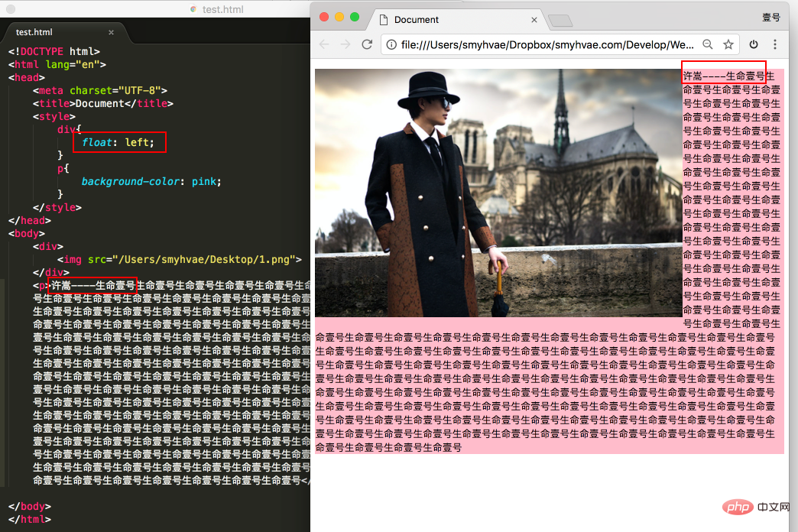Close the test.html editor tab

(111, 33)
